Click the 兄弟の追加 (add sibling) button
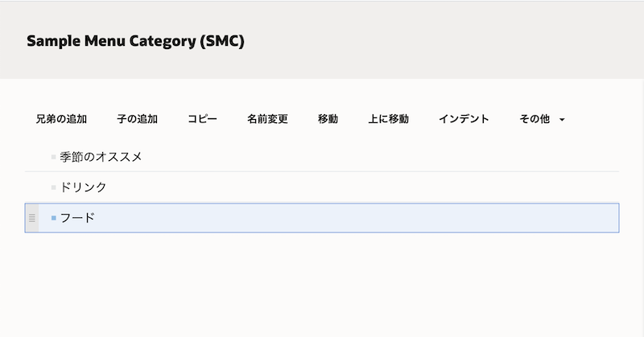The height and width of the screenshot is (337, 644). 61,119
